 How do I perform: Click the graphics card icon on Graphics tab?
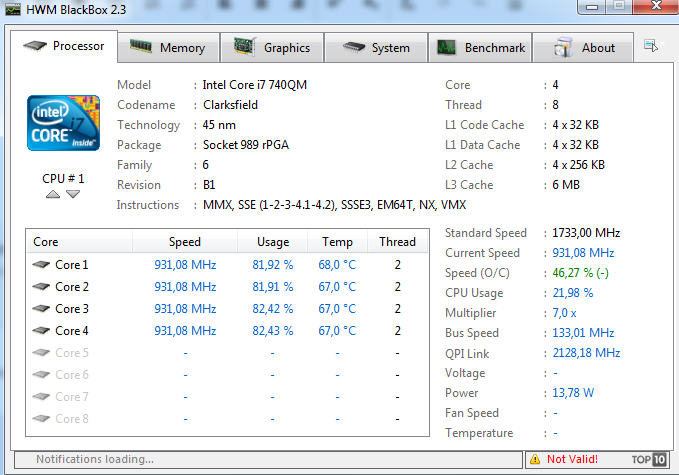pos(245,46)
